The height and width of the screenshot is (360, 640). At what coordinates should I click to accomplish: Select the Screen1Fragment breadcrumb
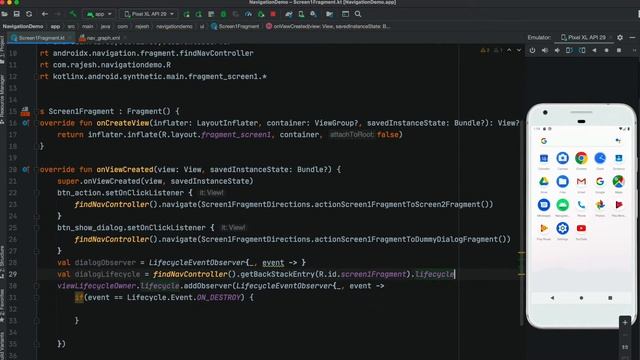(x=235, y=26)
